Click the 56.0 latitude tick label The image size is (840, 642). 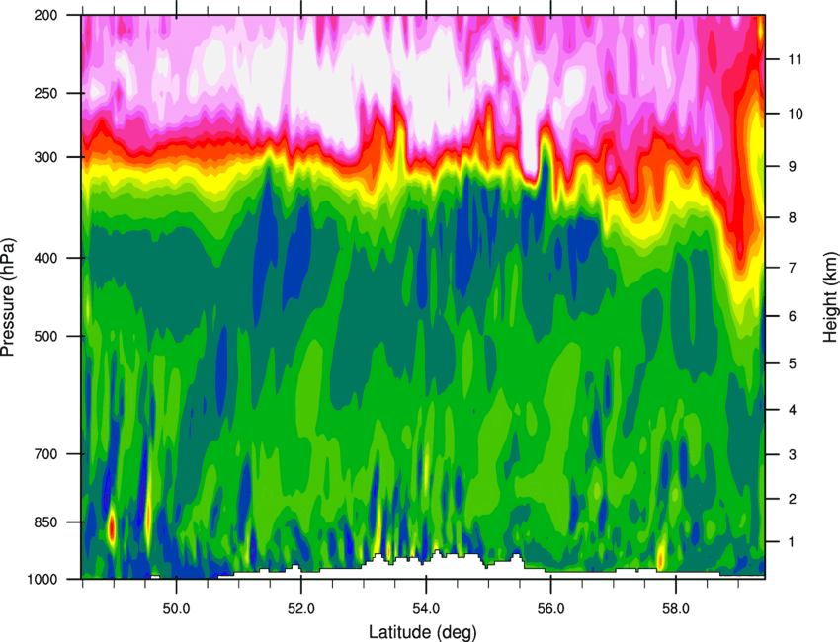[x=550, y=608]
